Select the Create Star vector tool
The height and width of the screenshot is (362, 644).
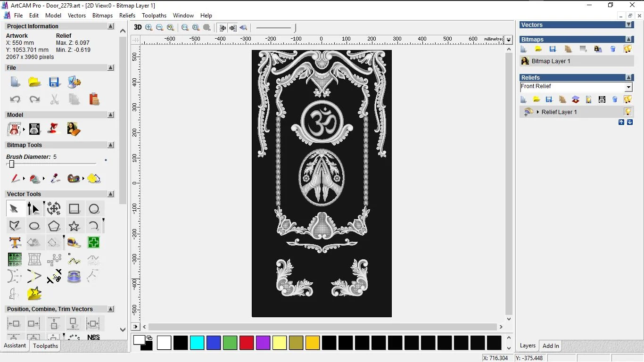pos(74,226)
